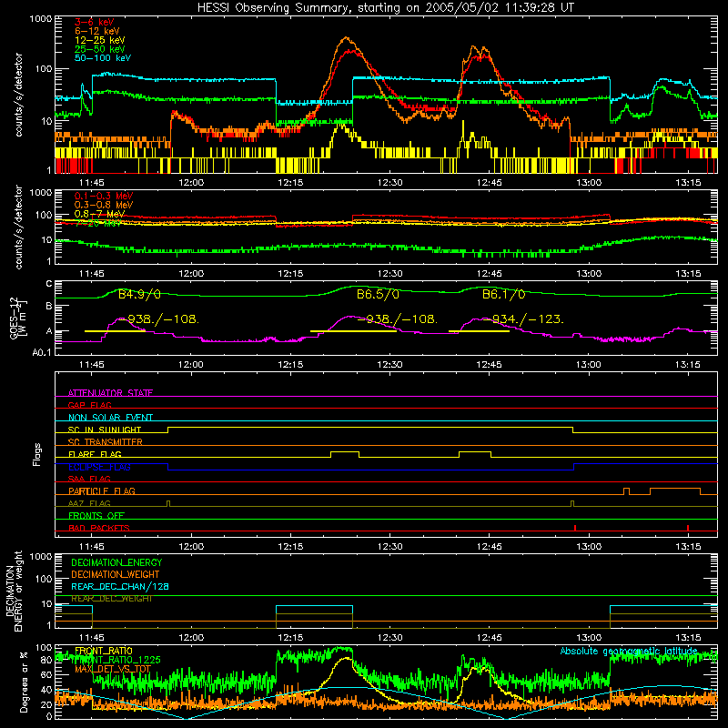Screen dimensions: 728x728
Task: Select the ECLIPSE_FLAG label
Action: [99, 467]
